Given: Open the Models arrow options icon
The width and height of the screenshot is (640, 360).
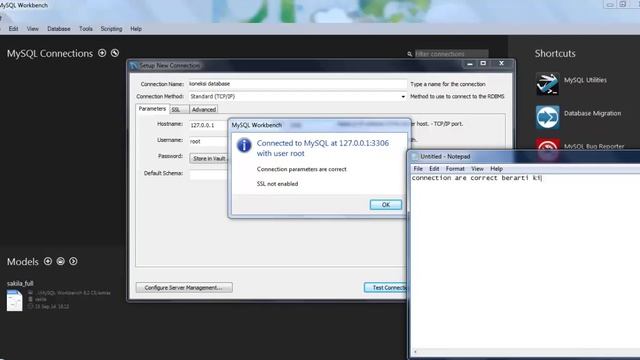Looking at the screenshot, I should pyautogui.click(x=73, y=261).
